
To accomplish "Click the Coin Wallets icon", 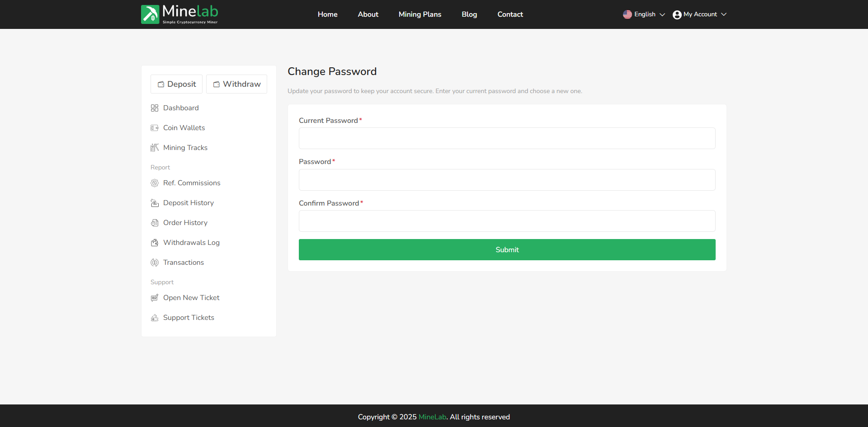I will point(155,128).
